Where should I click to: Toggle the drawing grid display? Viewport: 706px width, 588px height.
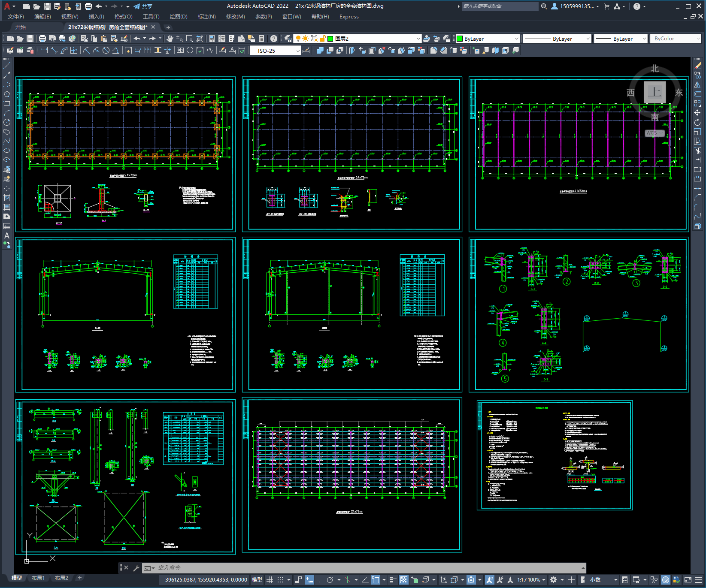pos(270,580)
